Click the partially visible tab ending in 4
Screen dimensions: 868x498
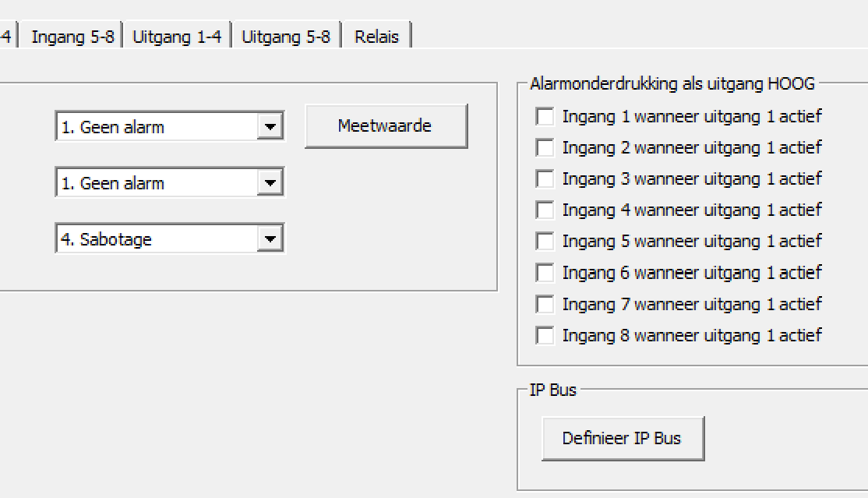click(6, 37)
